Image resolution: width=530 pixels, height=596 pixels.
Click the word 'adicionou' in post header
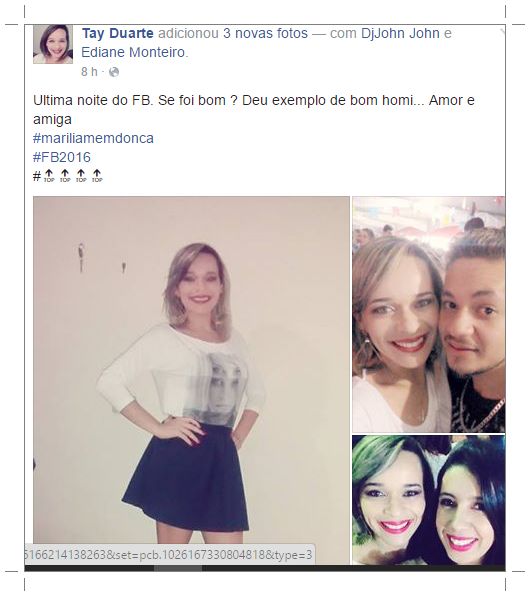coord(188,33)
